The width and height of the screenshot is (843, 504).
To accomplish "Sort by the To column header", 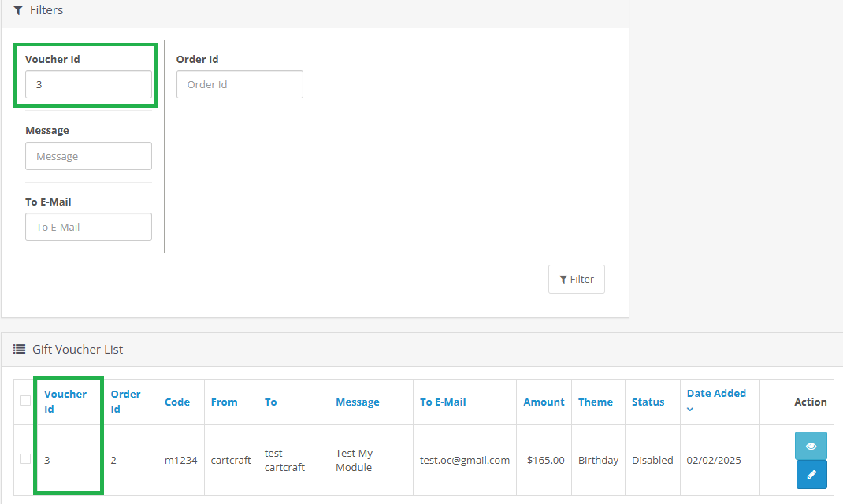I will pyautogui.click(x=270, y=402).
